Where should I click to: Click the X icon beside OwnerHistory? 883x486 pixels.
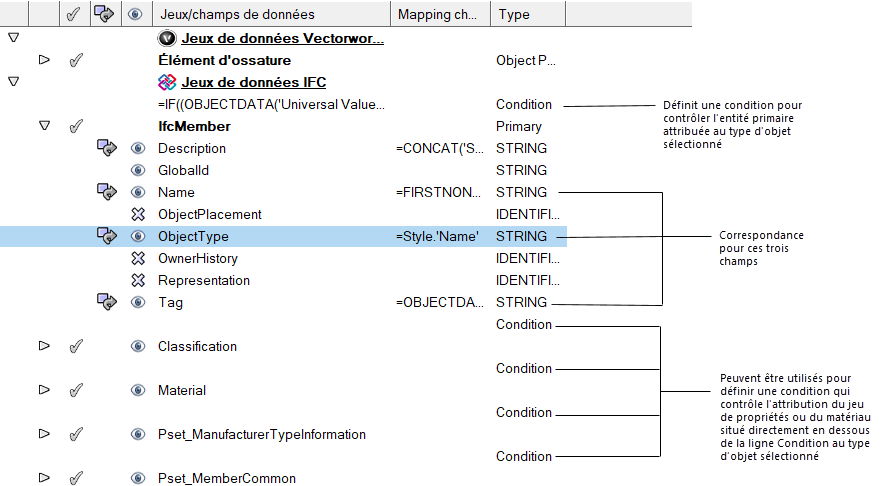tap(138, 258)
